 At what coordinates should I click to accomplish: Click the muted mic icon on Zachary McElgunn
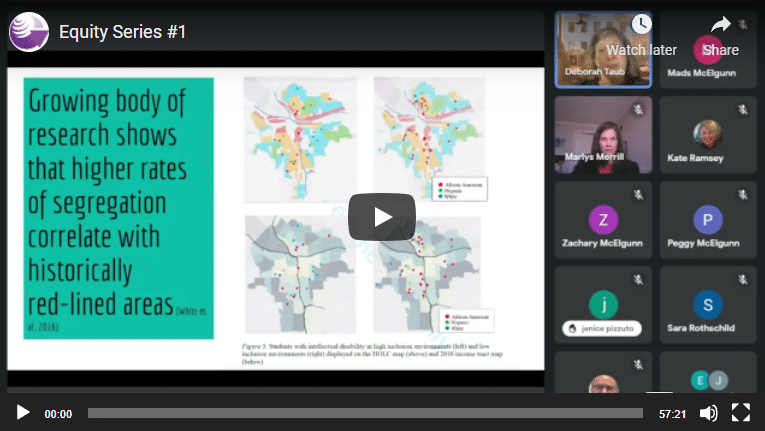tap(638, 195)
